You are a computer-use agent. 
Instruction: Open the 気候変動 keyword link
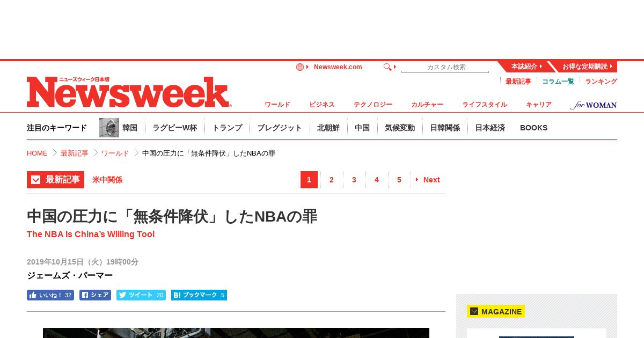tap(400, 128)
